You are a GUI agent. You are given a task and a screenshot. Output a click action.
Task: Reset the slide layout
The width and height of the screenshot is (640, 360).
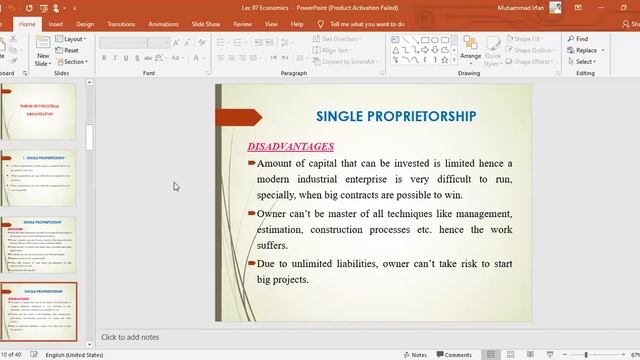tap(67, 50)
